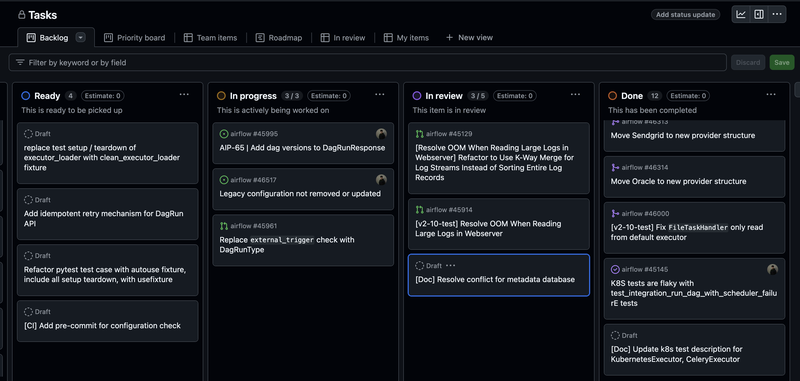Open the In review column options menu

[576, 94]
